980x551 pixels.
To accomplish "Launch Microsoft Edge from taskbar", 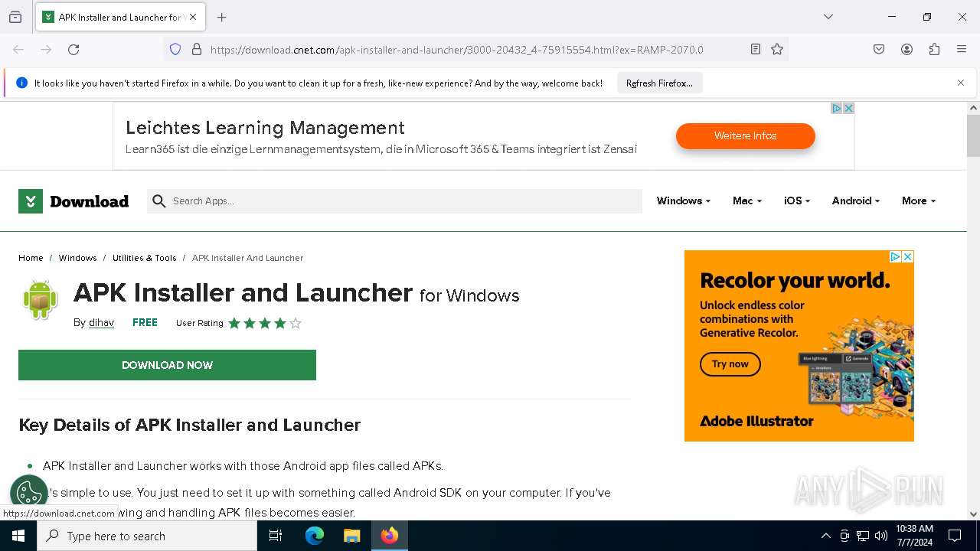I will point(315,536).
